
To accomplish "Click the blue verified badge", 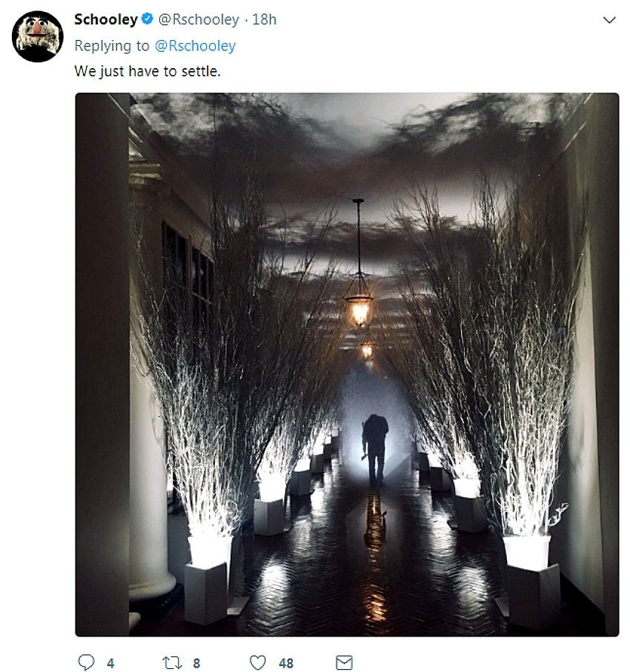I will point(147,19).
